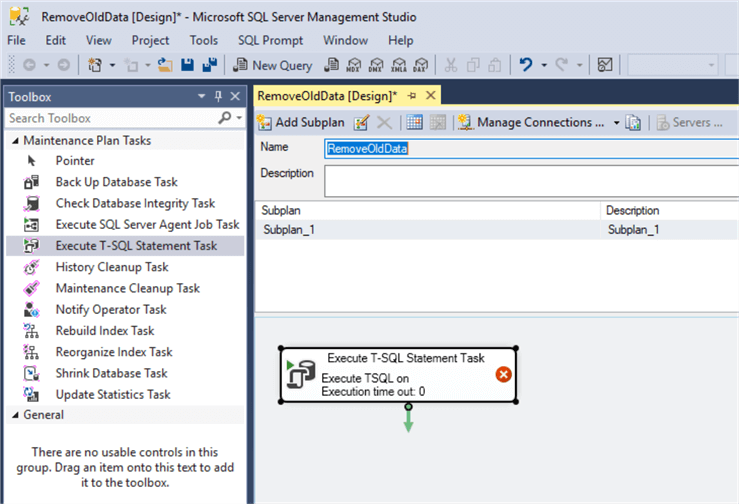Click the MDX query icon
This screenshot has height=504, width=739.
point(354,65)
